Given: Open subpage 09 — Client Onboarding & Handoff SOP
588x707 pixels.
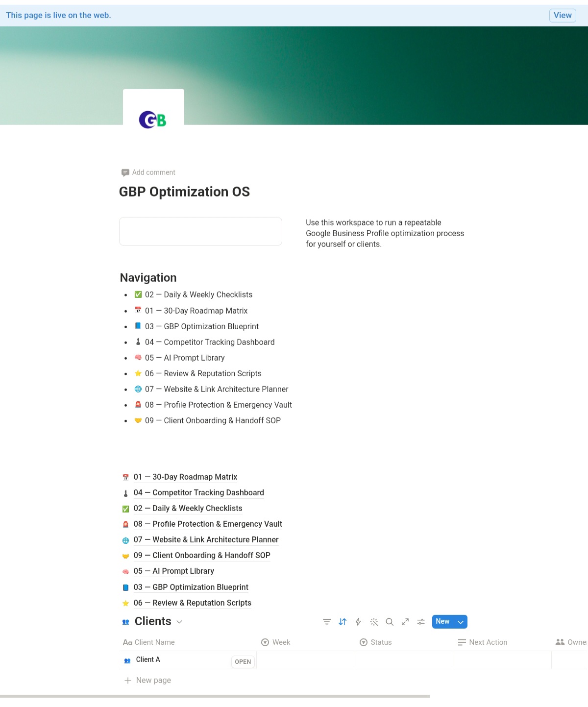Looking at the screenshot, I should coord(202,556).
